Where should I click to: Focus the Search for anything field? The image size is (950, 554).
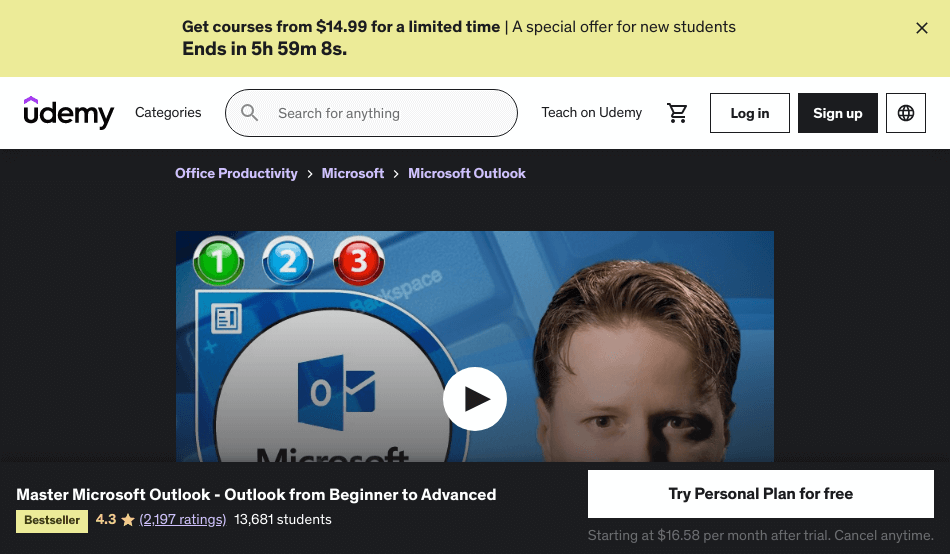coord(371,113)
